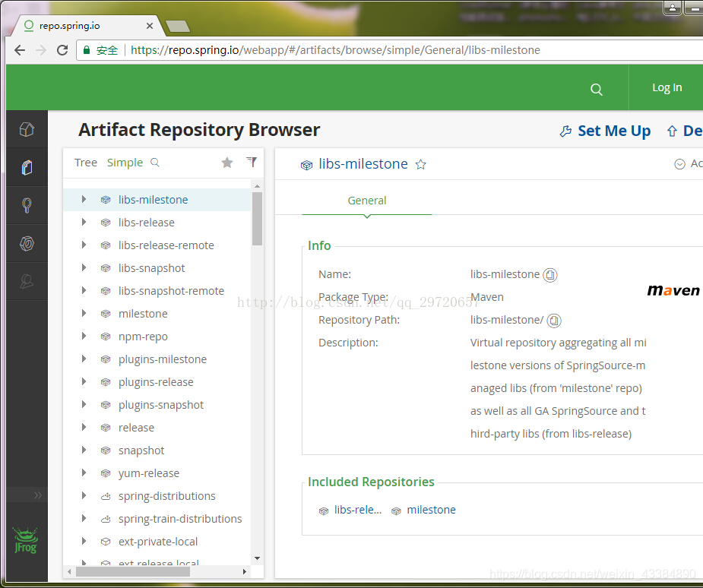Screen dimensions: 703x588
Task: Click the green padlock security icon
Action: (x=87, y=49)
